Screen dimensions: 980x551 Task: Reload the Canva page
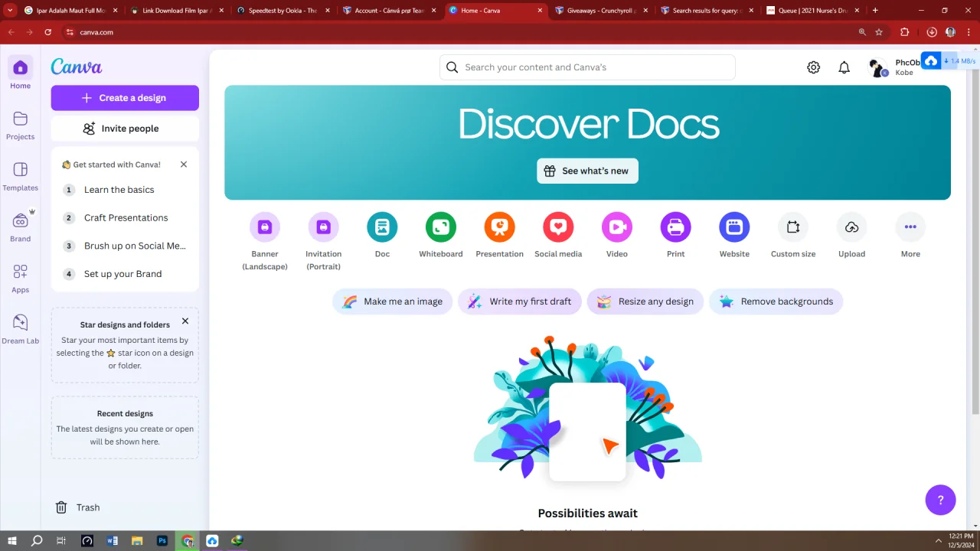48,32
